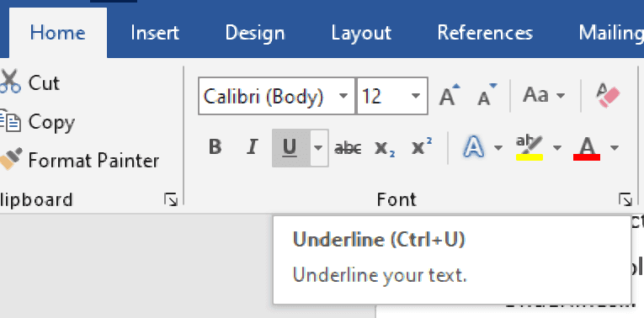Open the font size dropdown arrow
Screen dimensions: 644x318
[416, 96]
